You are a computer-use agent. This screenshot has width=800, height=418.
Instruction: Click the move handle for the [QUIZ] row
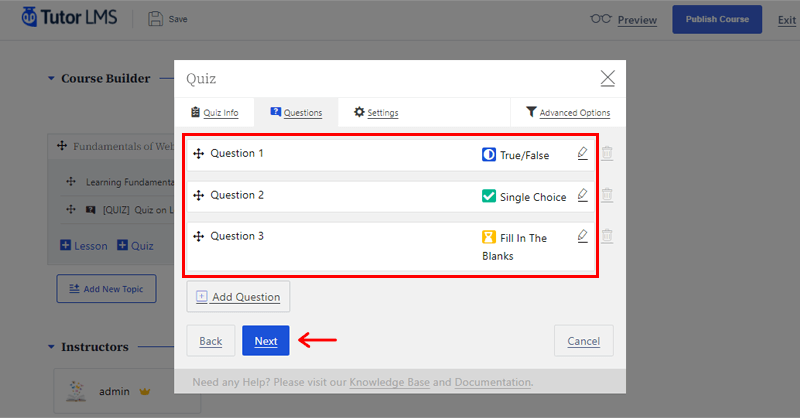[71, 209]
